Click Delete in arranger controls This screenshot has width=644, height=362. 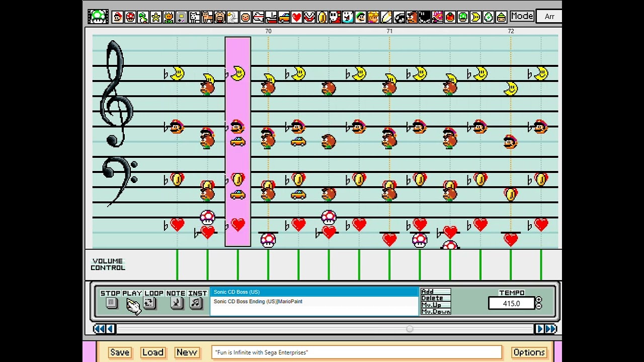click(x=436, y=298)
